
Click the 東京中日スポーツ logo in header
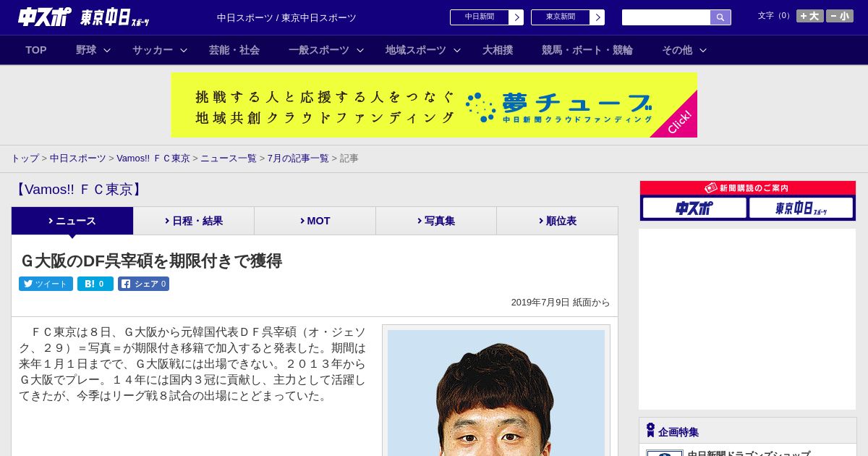coord(115,17)
